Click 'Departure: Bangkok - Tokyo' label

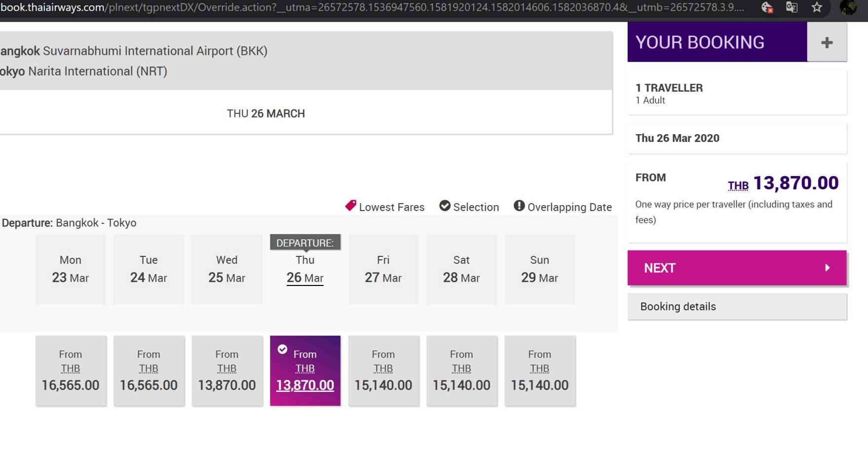[x=69, y=223]
